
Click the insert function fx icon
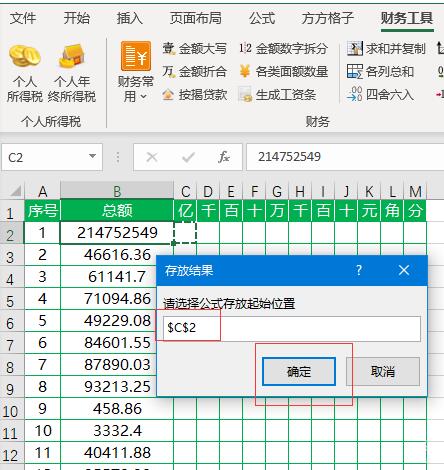(224, 157)
